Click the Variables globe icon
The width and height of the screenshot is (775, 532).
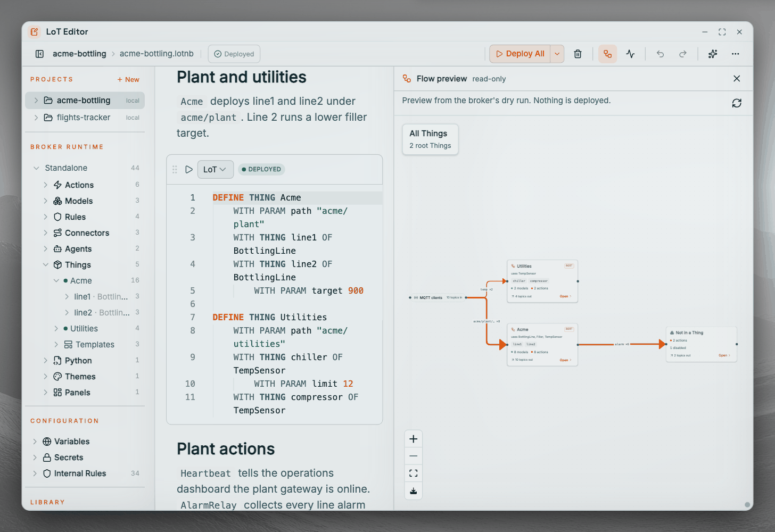pyautogui.click(x=47, y=442)
